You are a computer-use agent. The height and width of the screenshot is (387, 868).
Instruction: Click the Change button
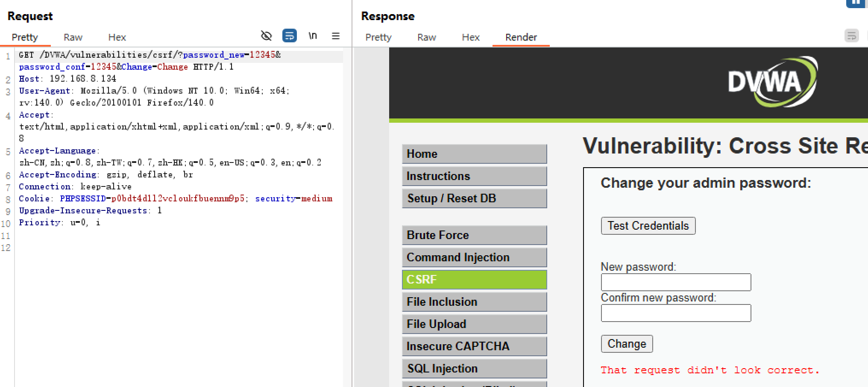coord(627,344)
